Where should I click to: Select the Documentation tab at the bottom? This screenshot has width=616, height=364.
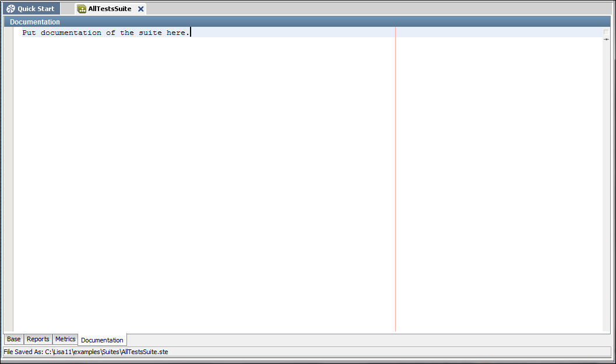[x=102, y=340]
